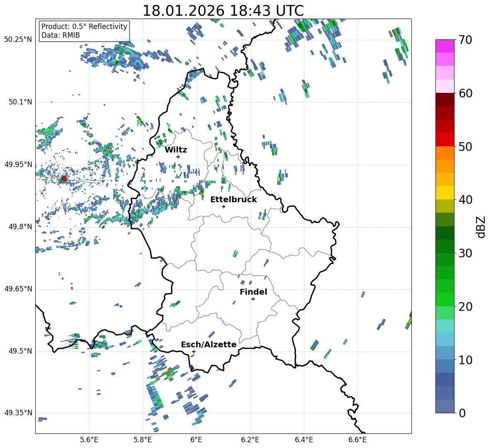
Task: Click the timestamp title 18.01.2026 18:43 UTC
Action: [223, 11]
